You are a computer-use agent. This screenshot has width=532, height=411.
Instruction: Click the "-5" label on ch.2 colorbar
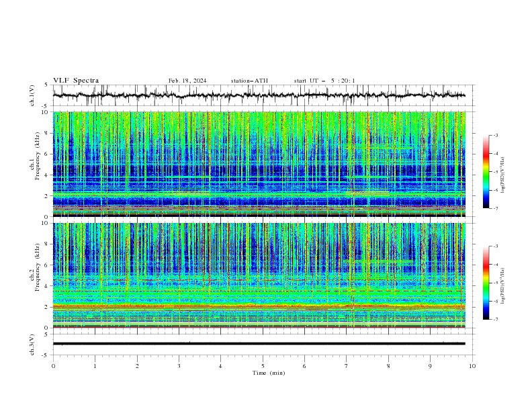(x=496, y=283)
